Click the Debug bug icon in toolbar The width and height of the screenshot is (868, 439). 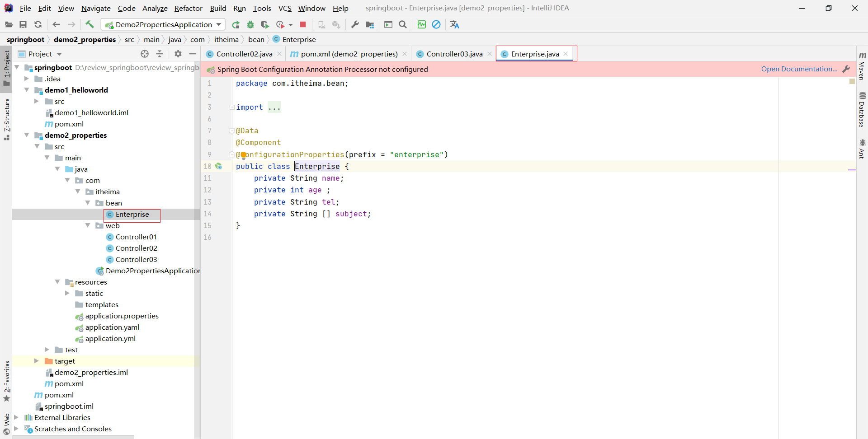pyautogui.click(x=250, y=24)
